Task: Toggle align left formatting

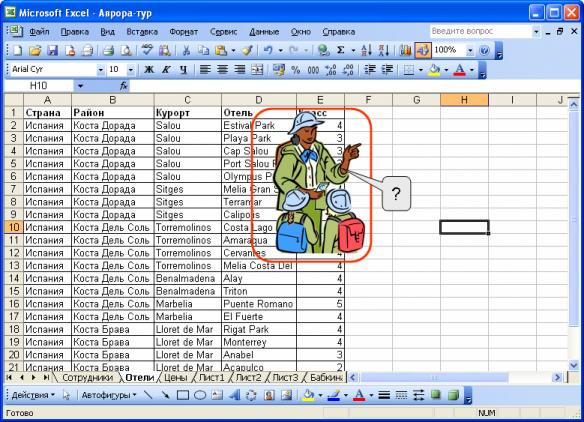Action: 205,70
